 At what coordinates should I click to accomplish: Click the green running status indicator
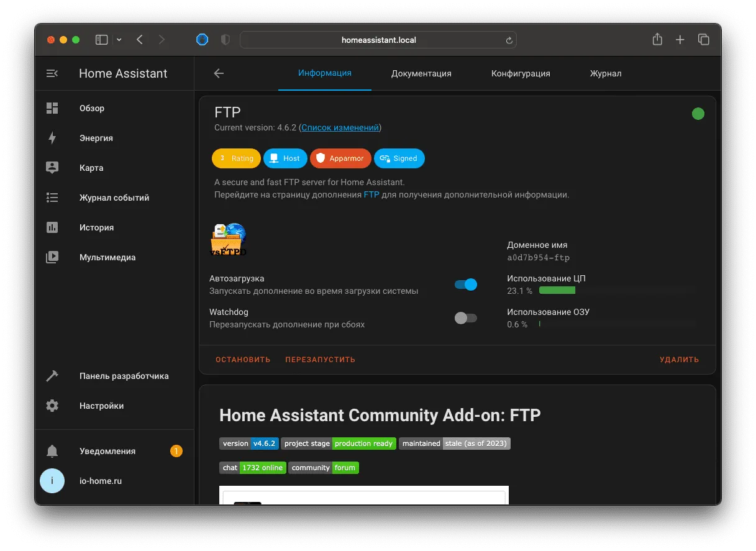point(698,114)
